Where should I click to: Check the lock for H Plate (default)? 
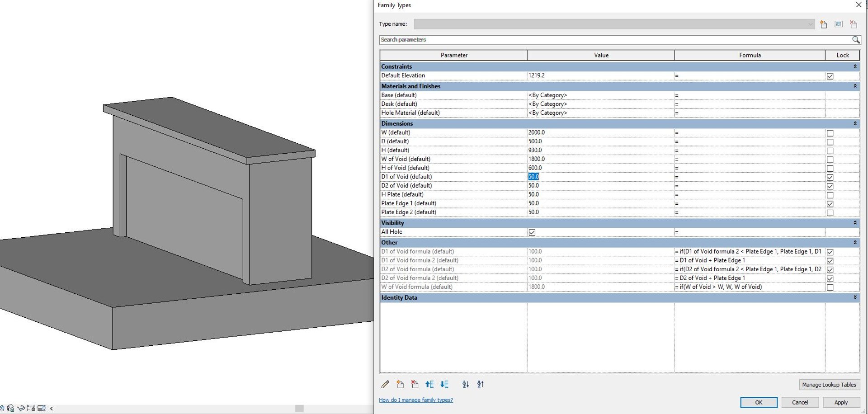(830, 195)
